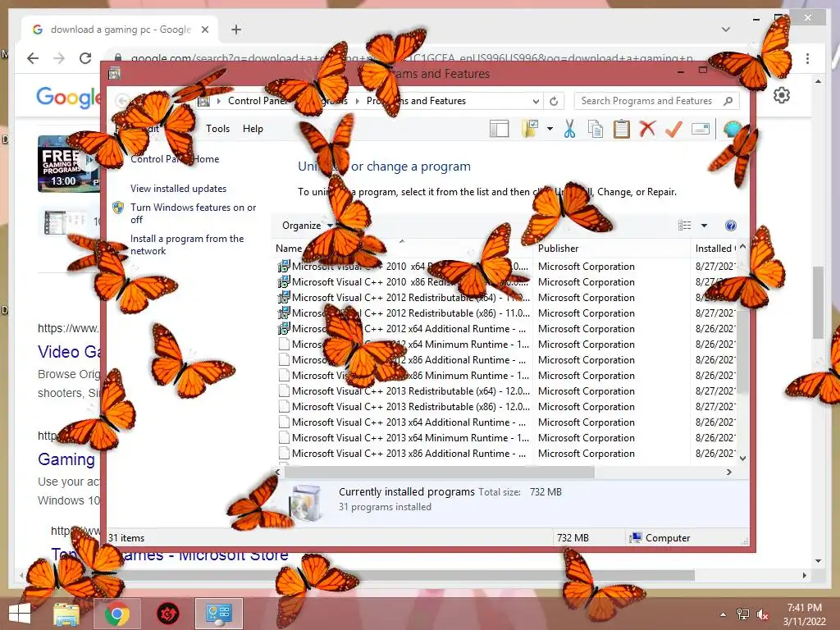The image size is (840, 630).
Task: Expand the address bar history dropdown
Action: pos(535,101)
